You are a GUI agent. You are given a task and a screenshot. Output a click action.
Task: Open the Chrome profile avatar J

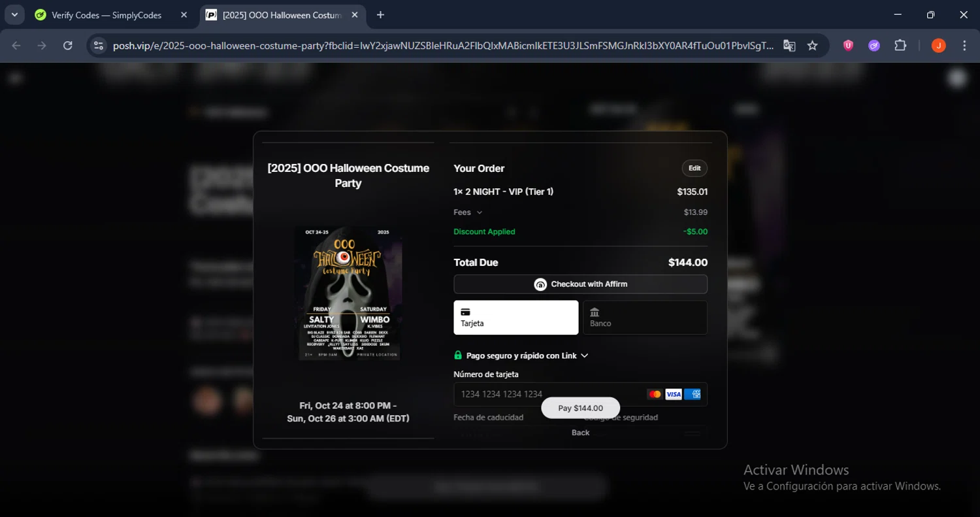click(x=939, y=45)
